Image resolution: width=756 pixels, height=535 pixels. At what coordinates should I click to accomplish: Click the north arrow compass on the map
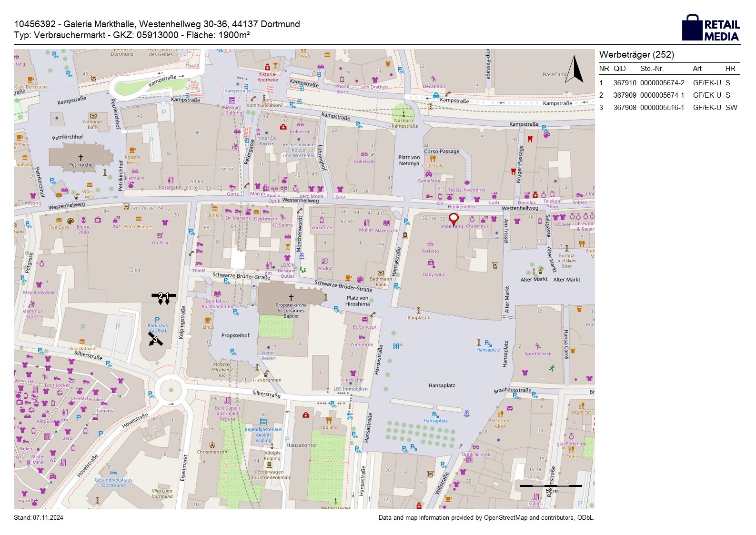coord(575,70)
